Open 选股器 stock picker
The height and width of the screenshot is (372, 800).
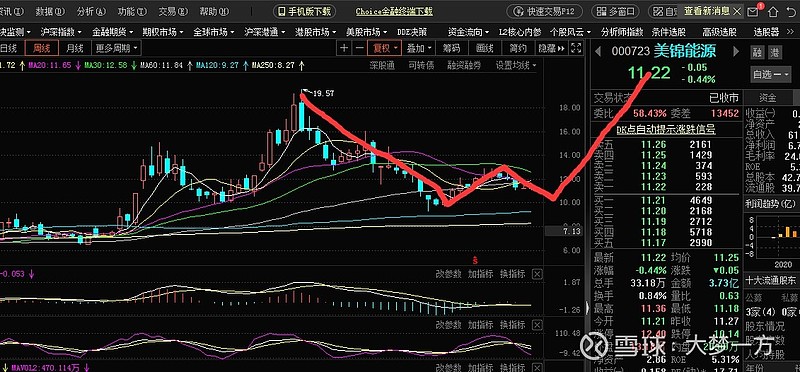[x=766, y=32]
